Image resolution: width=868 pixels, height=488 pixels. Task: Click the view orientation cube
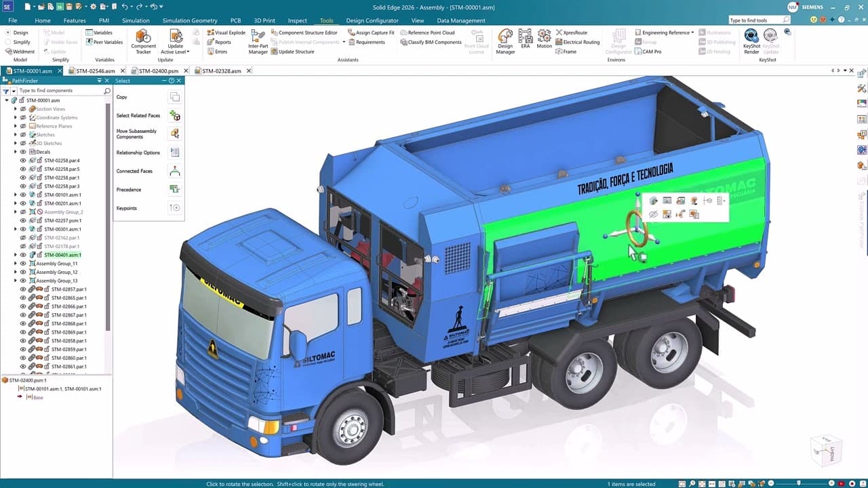coord(827,452)
